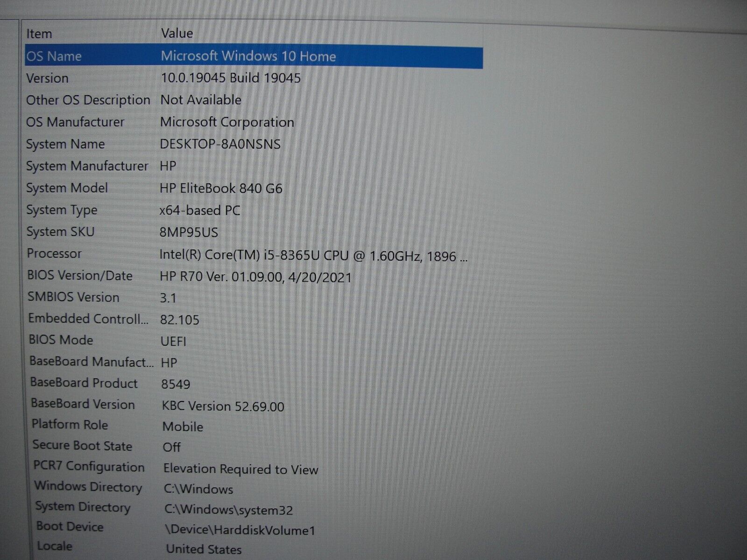Select the BaseBoard Product row
This screenshot has width=747, height=560.
point(84,383)
